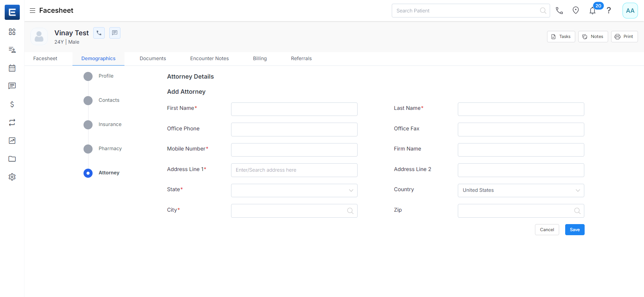Select the Insurance step in sidebar

110,124
